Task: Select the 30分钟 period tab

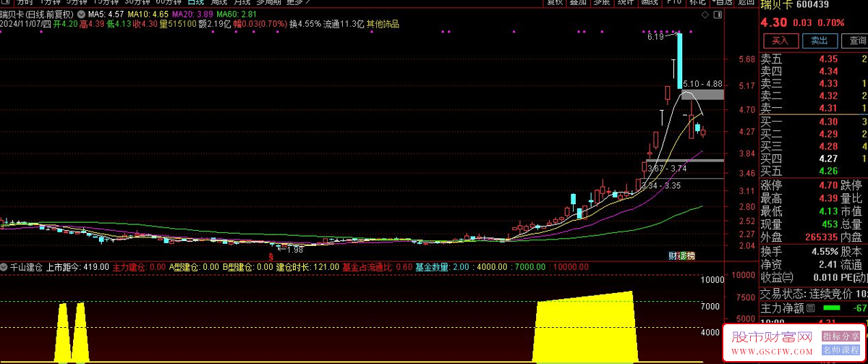Action: tap(137, 2)
